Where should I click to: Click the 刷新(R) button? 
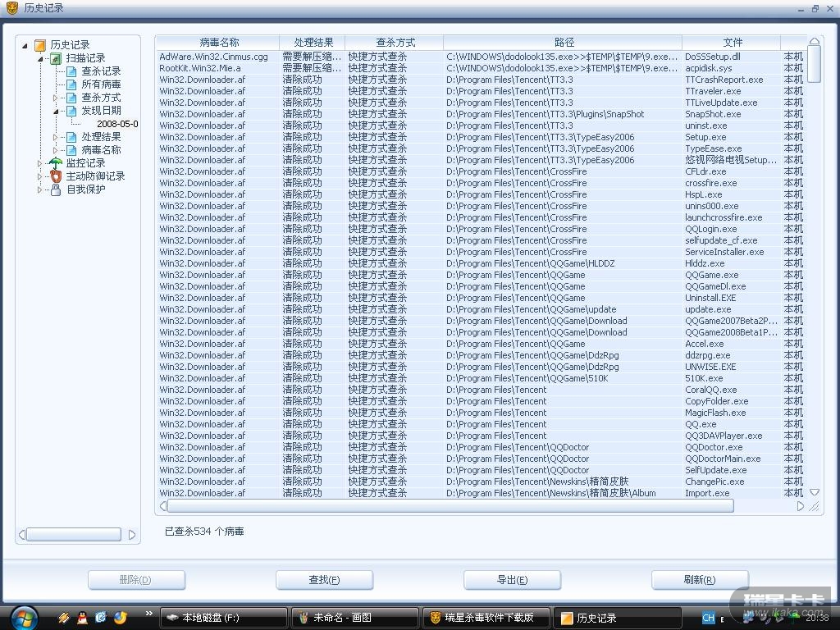tap(701, 580)
